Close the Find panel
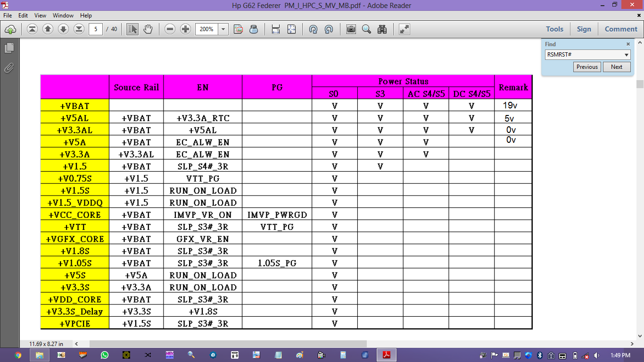The height and width of the screenshot is (362, 644). pyautogui.click(x=628, y=44)
